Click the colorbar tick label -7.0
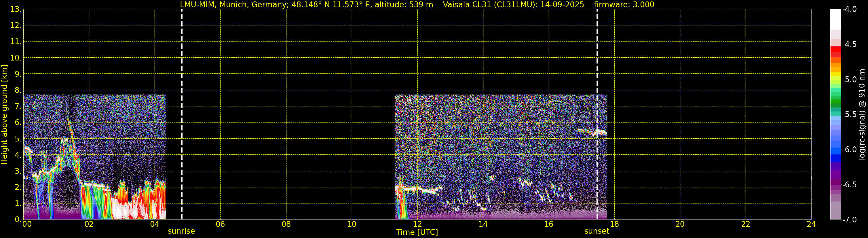 [850, 220]
